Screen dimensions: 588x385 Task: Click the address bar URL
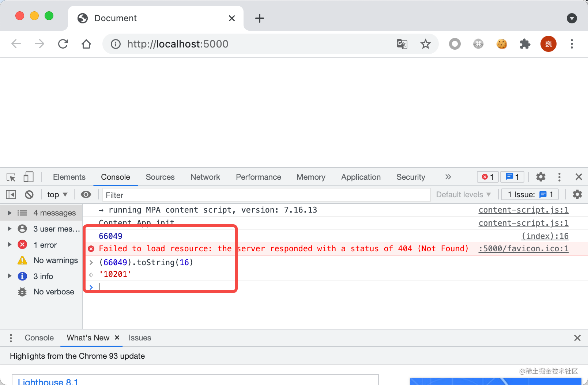click(x=178, y=44)
